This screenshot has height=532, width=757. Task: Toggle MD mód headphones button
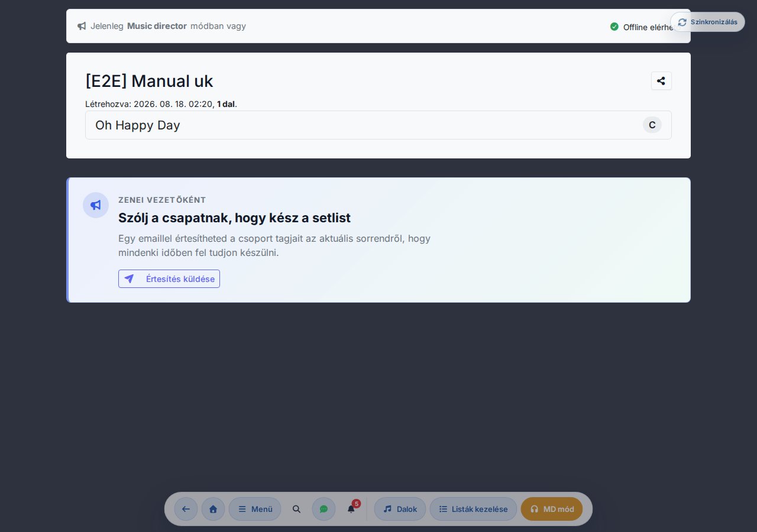(x=552, y=509)
